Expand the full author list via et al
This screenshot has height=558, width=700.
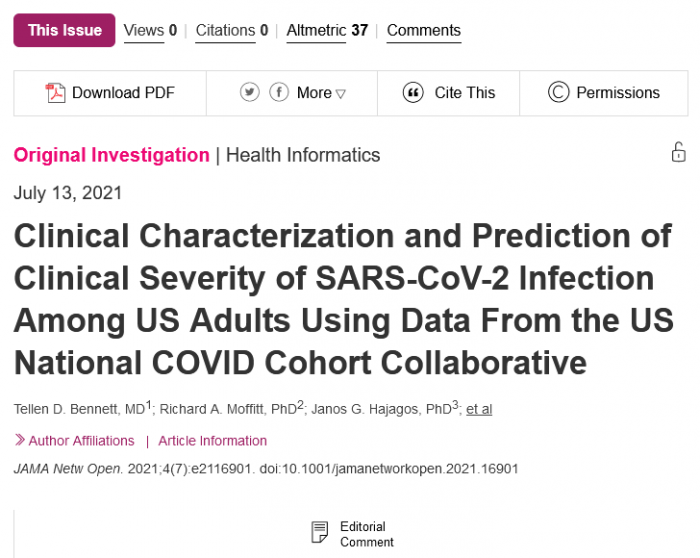[479, 408]
